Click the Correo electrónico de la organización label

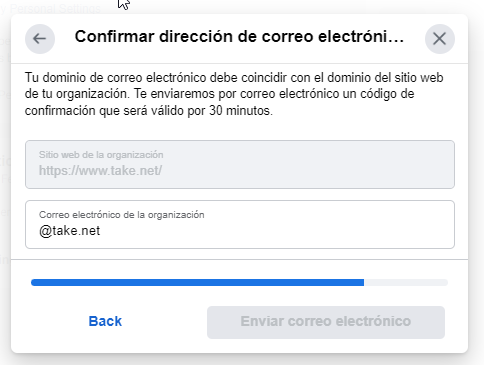tap(121, 215)
